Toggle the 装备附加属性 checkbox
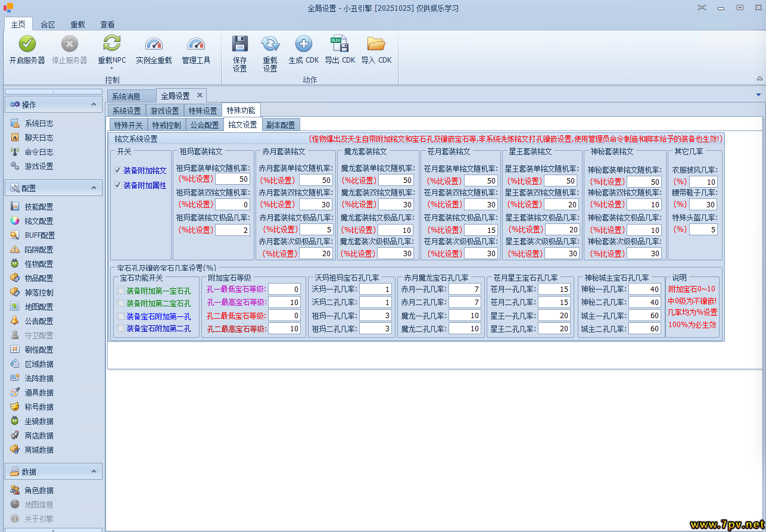The height and width of the screenshot is (532, 766). pos(118,185)
